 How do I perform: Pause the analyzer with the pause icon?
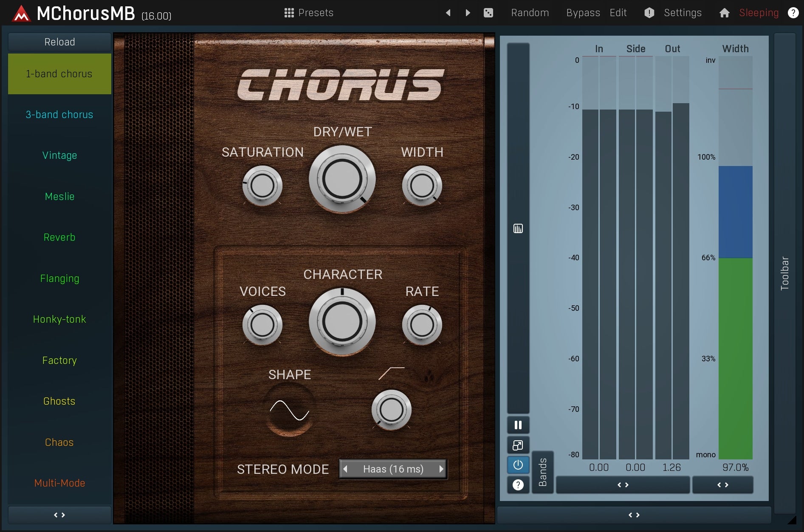[x=518, y=425]
